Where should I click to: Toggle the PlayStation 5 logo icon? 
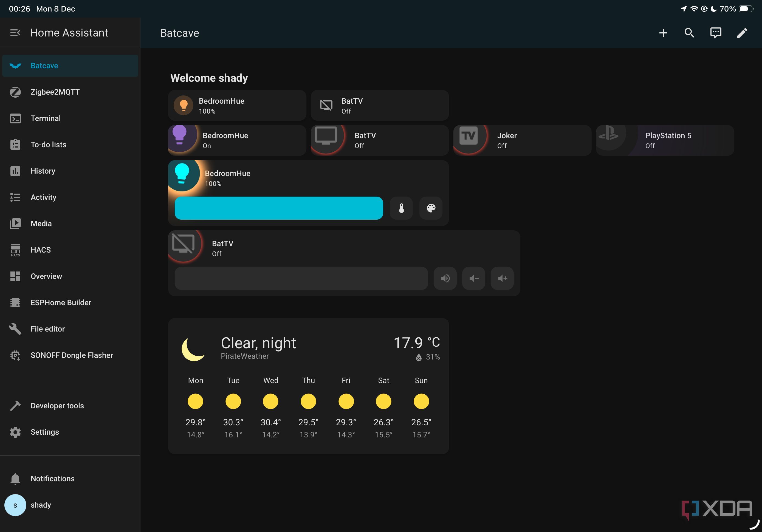click(608, 134)
